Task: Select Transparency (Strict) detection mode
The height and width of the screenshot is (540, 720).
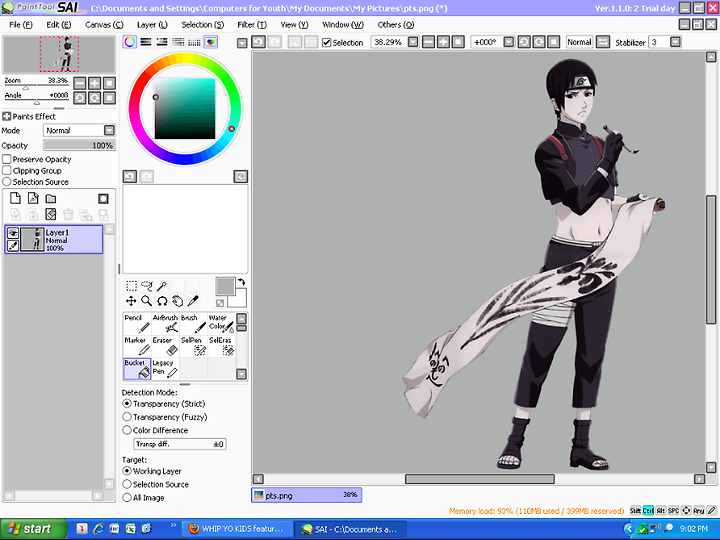Action: (x=127, y=404)
